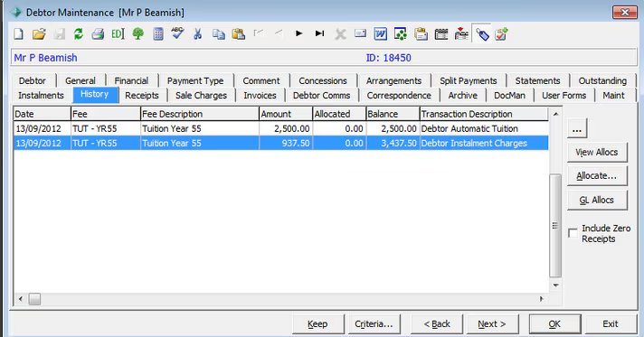This screenshot has height=337, width=644.
Task: Click the grey X delete icon
Action: click(x=340, y=34)
